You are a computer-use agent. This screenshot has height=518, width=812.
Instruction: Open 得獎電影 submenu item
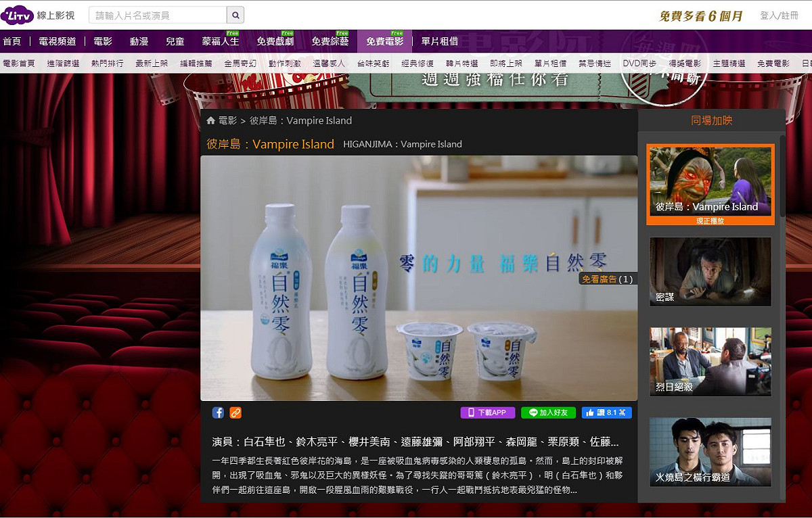click(x=685, y=64)
